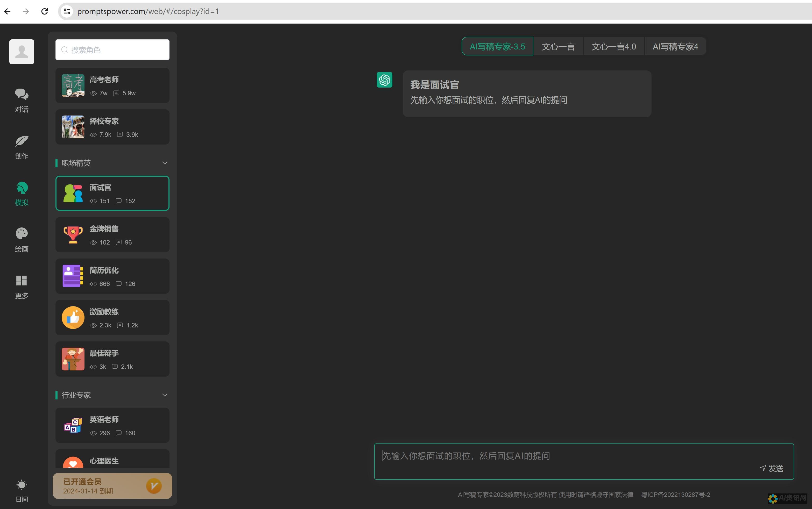Click the user profile icon top-left
Image resolution: width=812 pixels, height=509 pixels.
tap(21, 52)
